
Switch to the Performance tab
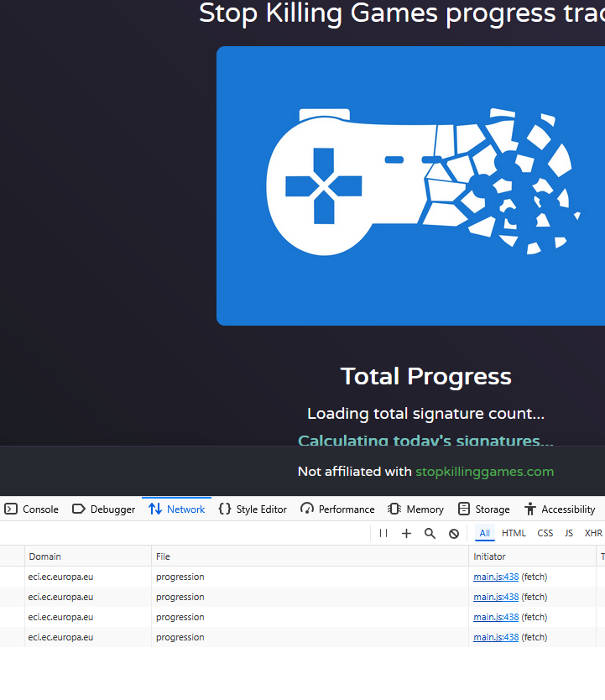click(337, 509)
